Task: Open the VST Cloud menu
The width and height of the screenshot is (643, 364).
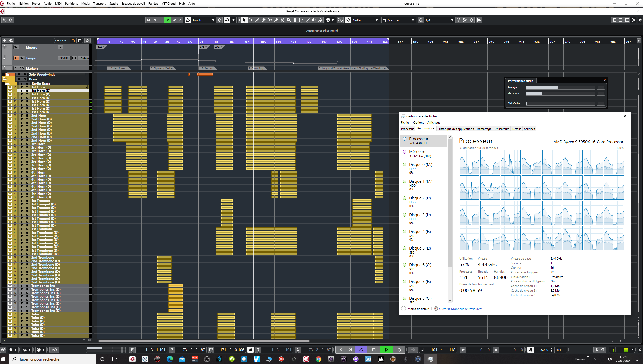Action: coord(168,3)
